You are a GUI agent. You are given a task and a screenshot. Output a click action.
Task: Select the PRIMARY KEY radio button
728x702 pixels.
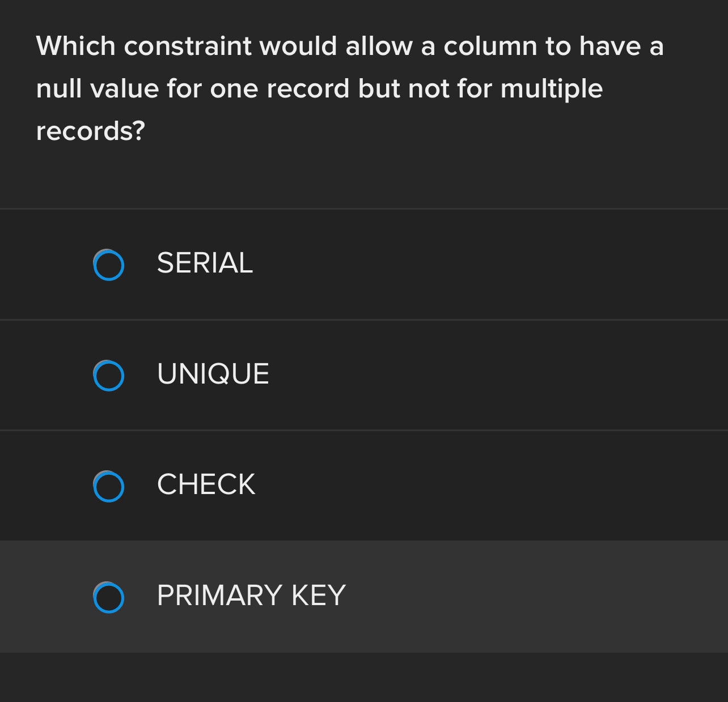click(108, 597)
